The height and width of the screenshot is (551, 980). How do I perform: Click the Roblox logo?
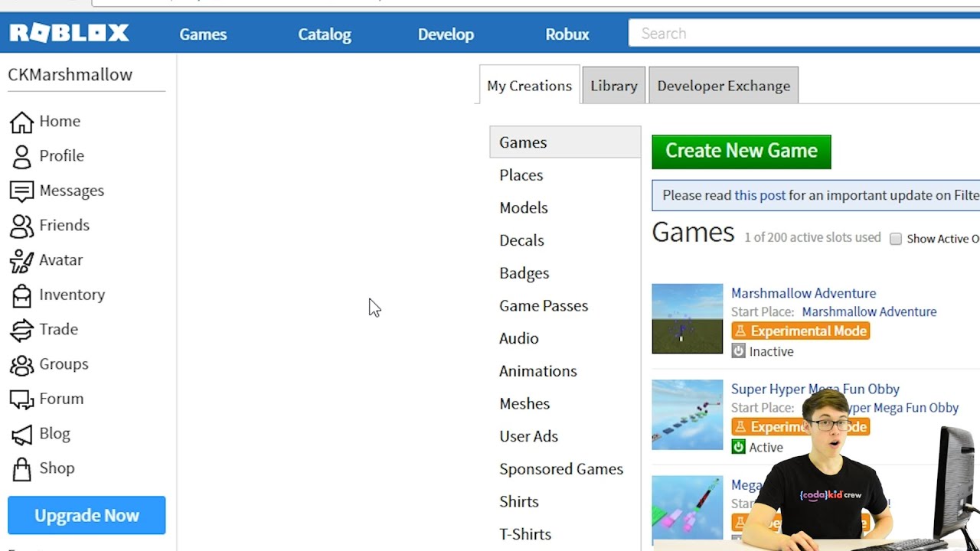point(69,33)
